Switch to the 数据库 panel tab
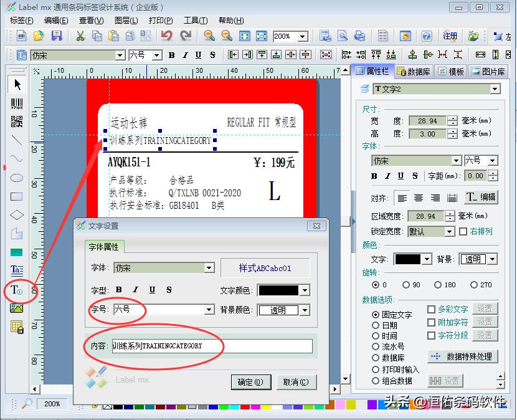This screenshot has height=420, width=517. [416, 70]
